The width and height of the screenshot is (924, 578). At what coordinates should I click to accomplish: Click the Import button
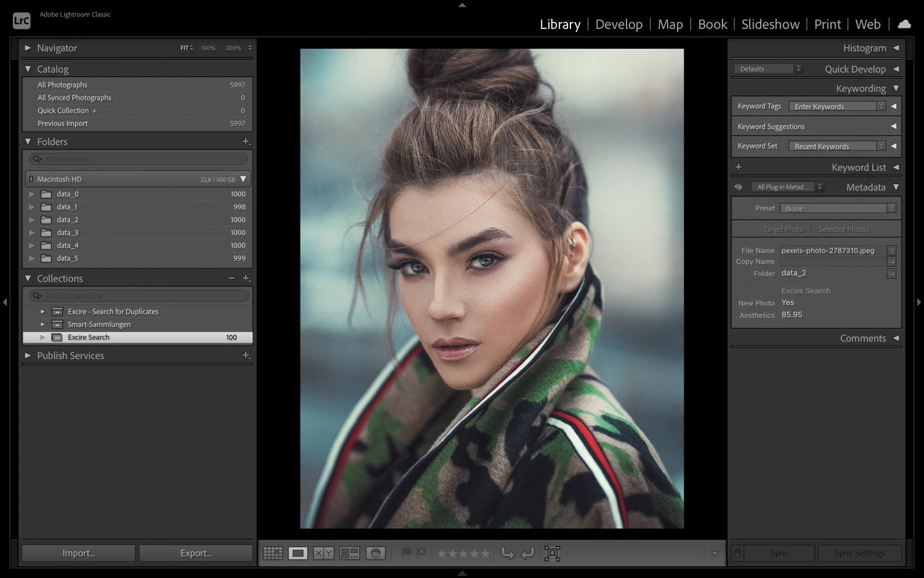(x=78, y=553)
